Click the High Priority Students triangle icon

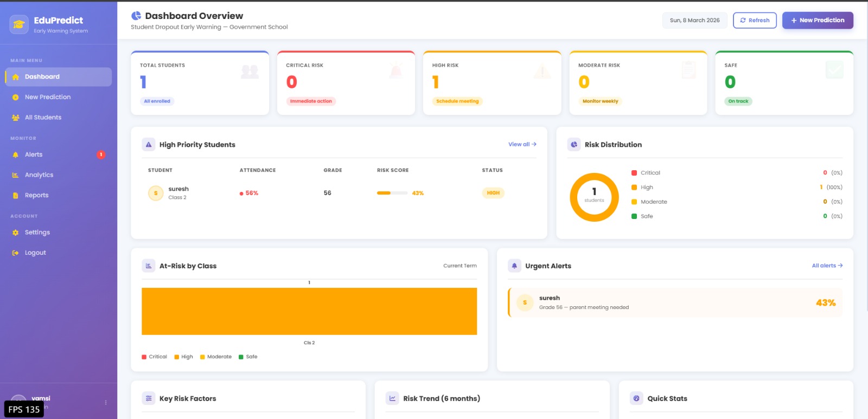[149, 145]
